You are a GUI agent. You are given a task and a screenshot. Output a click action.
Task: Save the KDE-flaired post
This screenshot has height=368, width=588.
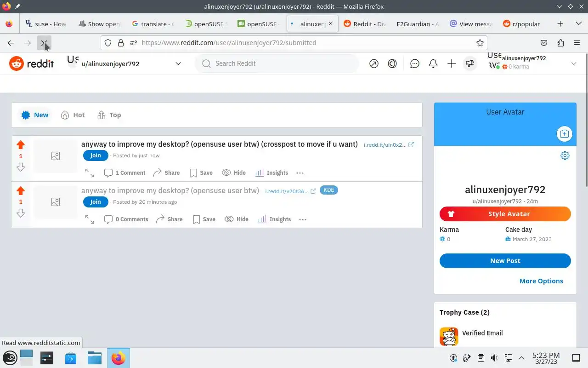204,219
